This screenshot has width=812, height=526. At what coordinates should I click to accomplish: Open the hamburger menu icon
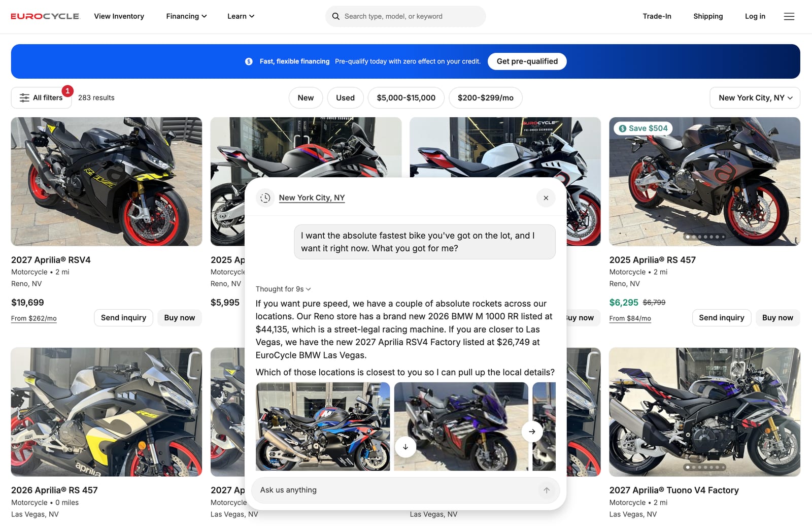789,16
